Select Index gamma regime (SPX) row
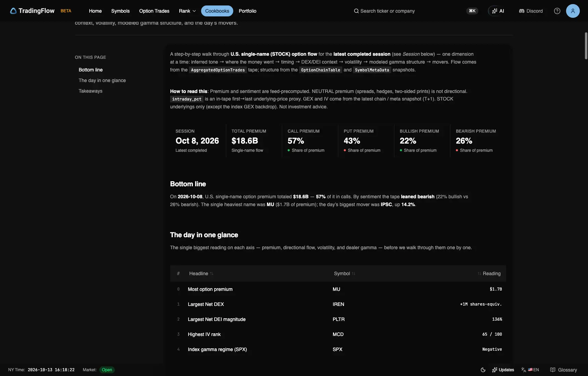 [x=338, y=349]
